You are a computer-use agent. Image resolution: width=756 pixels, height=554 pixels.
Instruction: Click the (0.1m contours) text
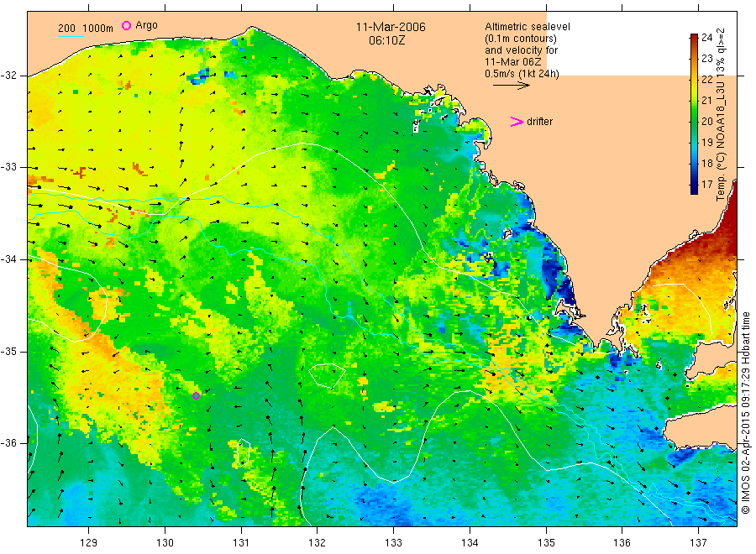point(520,39)
